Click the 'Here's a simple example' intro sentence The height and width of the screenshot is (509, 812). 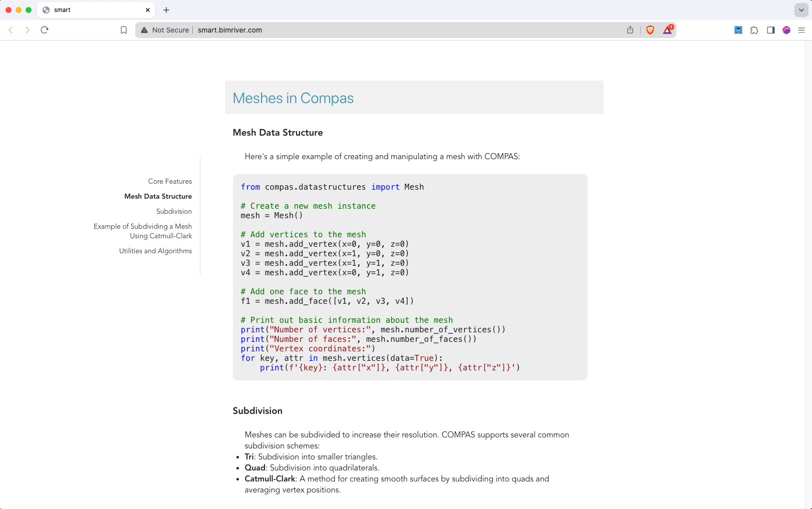click(x=382, y=156)
